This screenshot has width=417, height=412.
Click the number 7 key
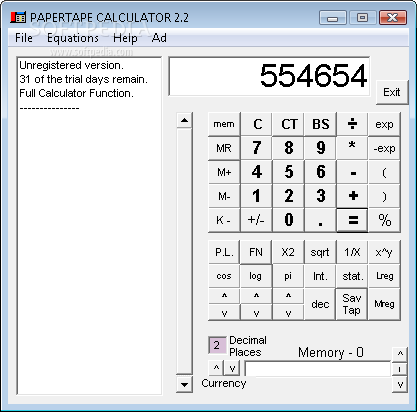(256, 148)
